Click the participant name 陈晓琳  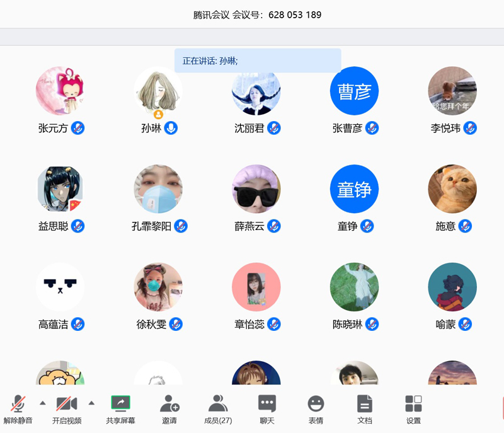point(347,325)
